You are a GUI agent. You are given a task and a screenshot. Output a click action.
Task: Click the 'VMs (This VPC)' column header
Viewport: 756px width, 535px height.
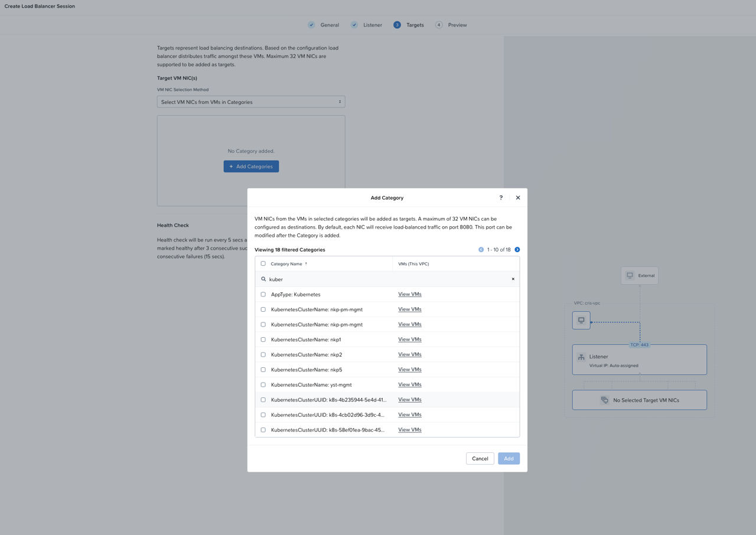coord(414,264)
